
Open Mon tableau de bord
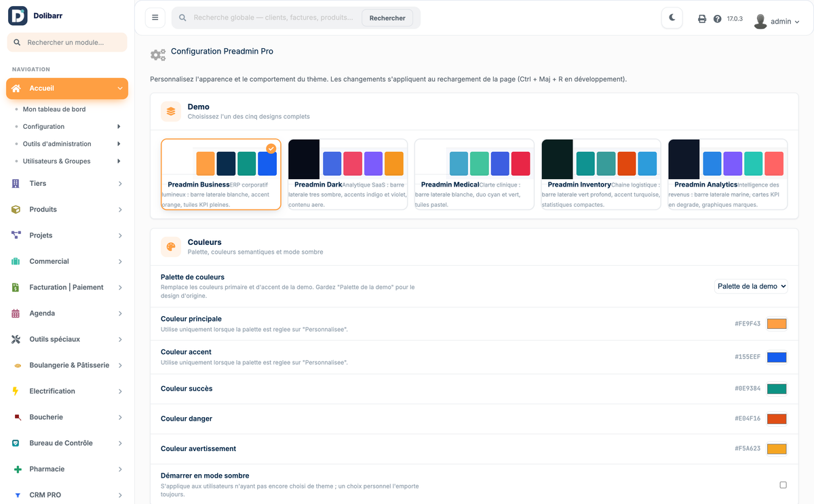54,109
